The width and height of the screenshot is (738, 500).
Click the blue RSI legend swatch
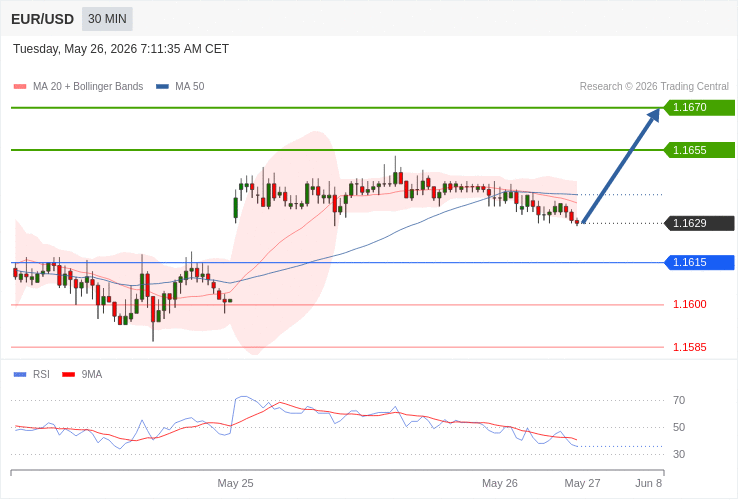click(x=20, y=375)
